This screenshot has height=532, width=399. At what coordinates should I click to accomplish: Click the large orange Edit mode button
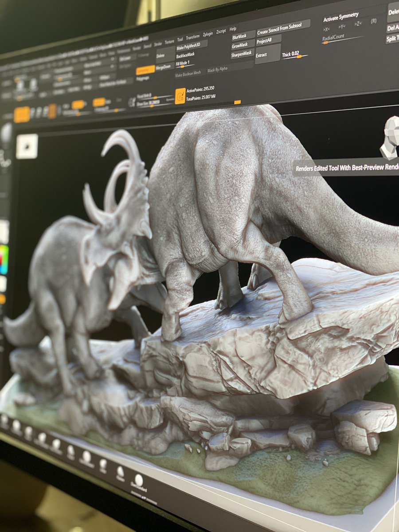[x=21, y=114]
